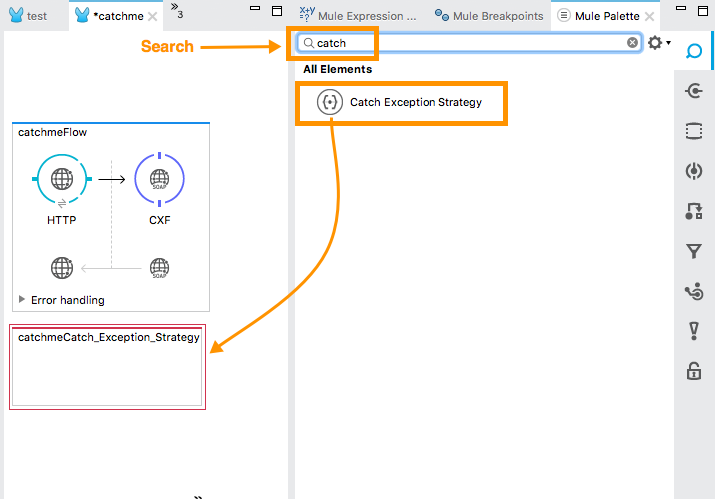This screenshot has width=715, height=499.
Task: Open the Components category icon in sidebar
Action: [x=693, y=171]
